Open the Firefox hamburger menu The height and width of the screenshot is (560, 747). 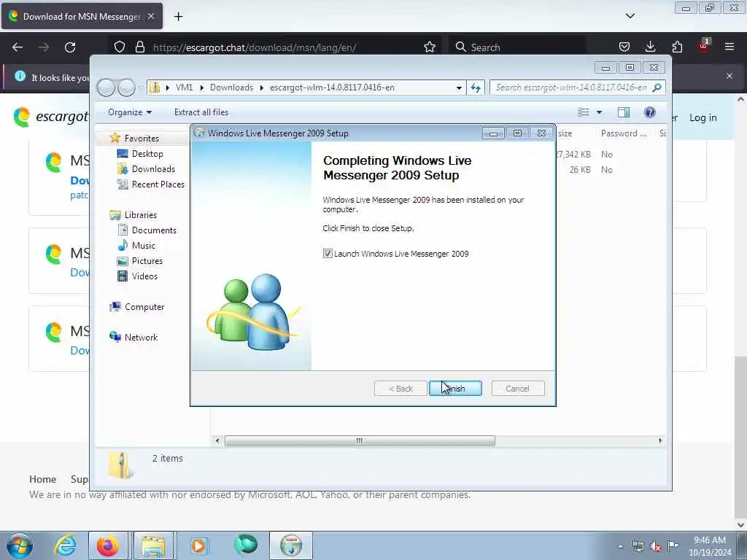pyautogui.click(x=729, y=47)
